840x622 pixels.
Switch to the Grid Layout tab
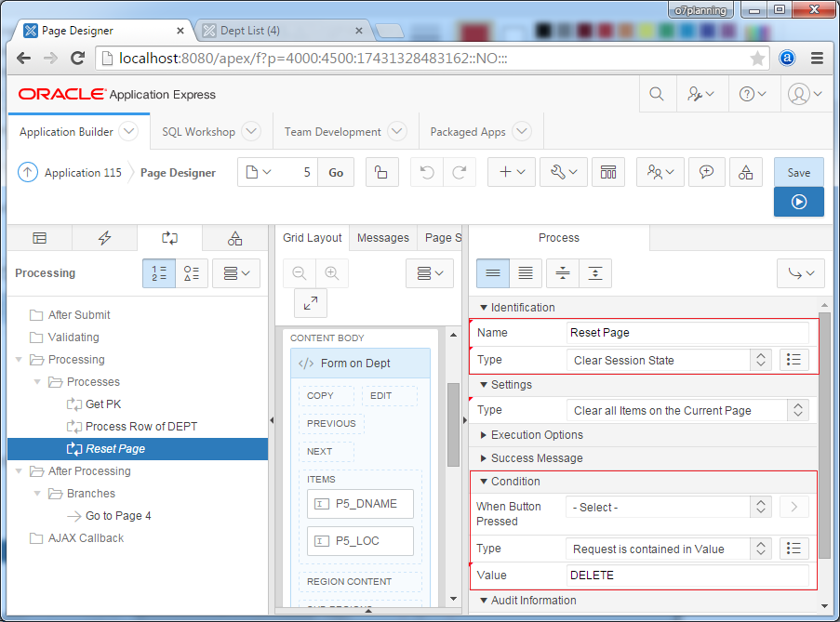[x=313, y=238]
